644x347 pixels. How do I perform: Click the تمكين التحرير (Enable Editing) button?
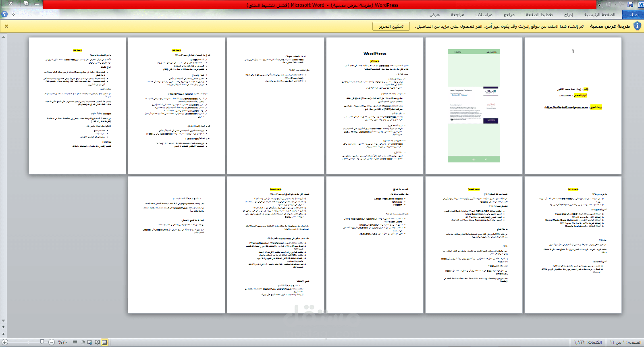coord(391,26)
